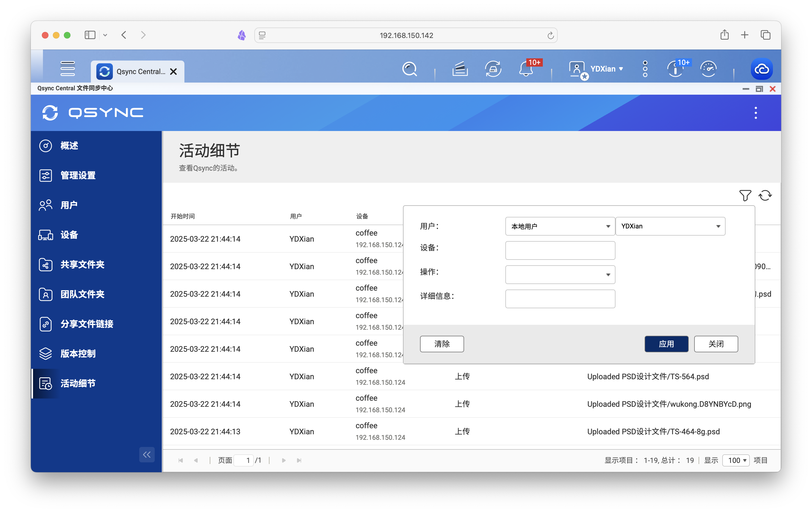Viewport: 812px width, 513px height.
Task: Click the 关闭 close button in filter
Action: click(716, 344)
